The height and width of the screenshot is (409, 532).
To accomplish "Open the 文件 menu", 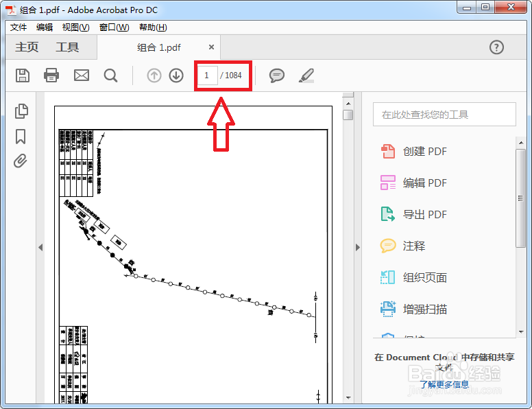I will [19, 27].
